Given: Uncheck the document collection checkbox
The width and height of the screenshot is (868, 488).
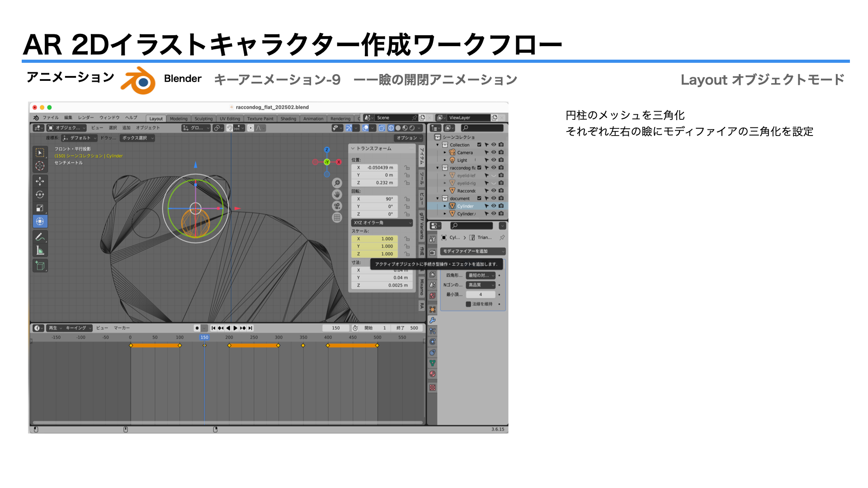Looking at the screenshot, I should click(479, 198).
